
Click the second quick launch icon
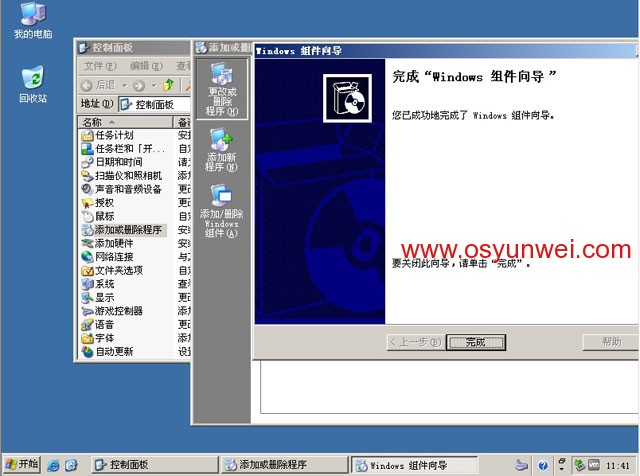pyautogui.click(x=71, y=465)
